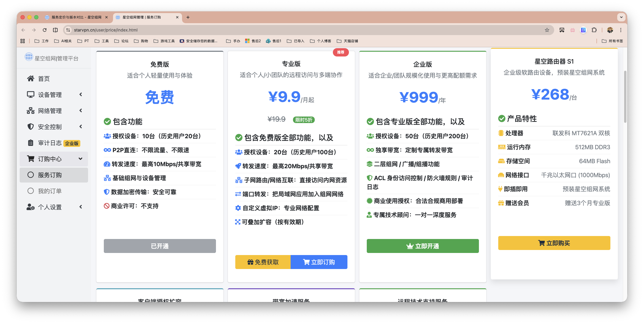Click the 订购中心 shopping cart icon
This screenshot has width=644, height=324.
pos(31,159)
